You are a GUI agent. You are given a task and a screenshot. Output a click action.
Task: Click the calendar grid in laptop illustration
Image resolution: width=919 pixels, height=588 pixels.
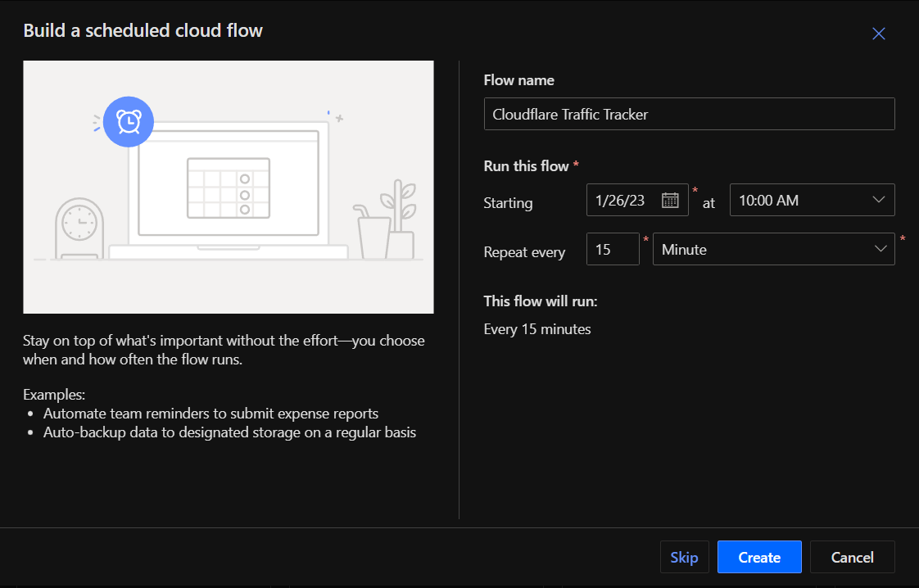point(229,188)
